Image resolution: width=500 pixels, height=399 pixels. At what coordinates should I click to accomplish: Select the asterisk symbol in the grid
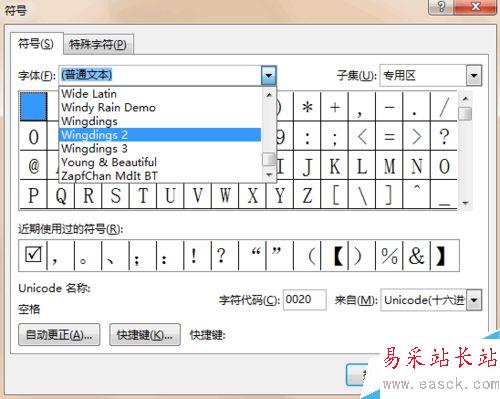coord(307,107)
